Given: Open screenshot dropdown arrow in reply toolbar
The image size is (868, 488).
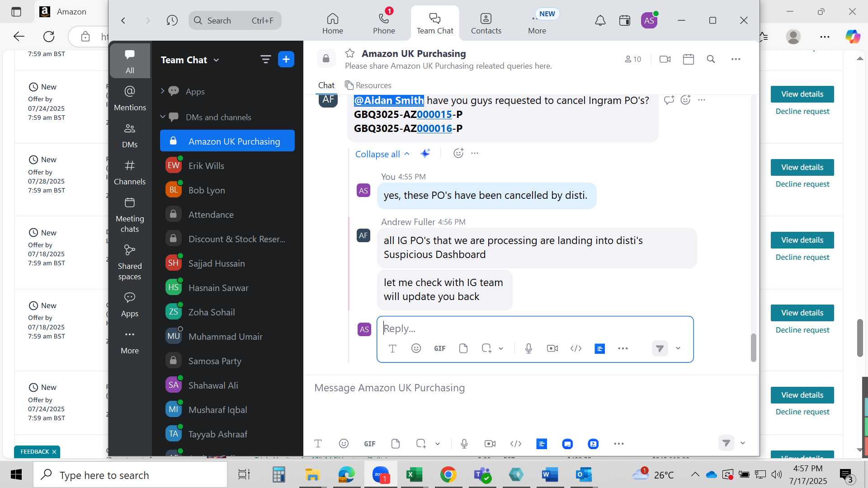Looking at the screenshot, I should click(501, 348).
